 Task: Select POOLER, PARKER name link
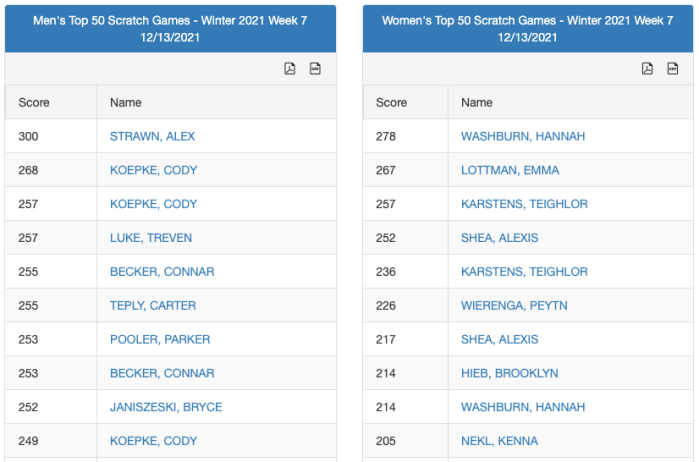(160, 340)
